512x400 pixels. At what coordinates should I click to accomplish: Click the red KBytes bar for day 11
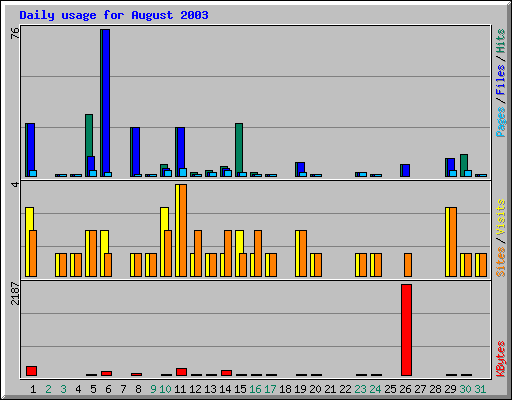(x=181, y=372)
